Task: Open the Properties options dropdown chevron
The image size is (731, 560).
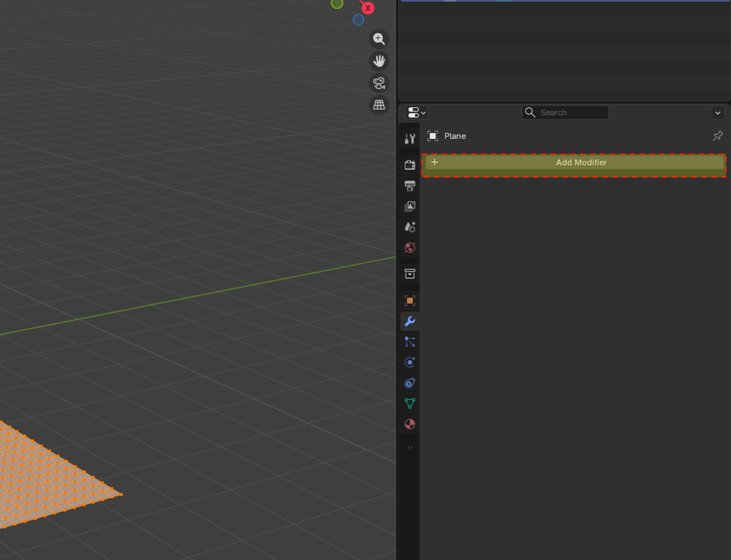Action: click(x=717, y=113)
